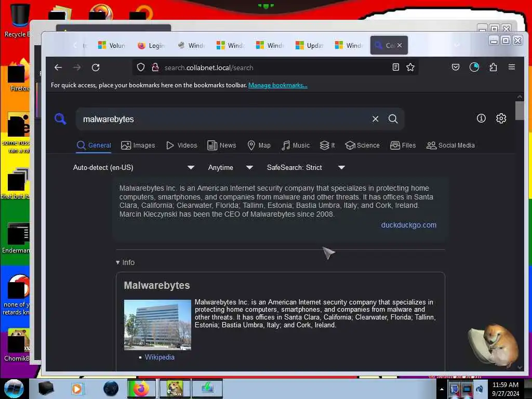The height and width of the screenshot is (399, 532).
Task: Click the malwarebytes search input field
Action: pyautogui.click(x=224, y=119)
